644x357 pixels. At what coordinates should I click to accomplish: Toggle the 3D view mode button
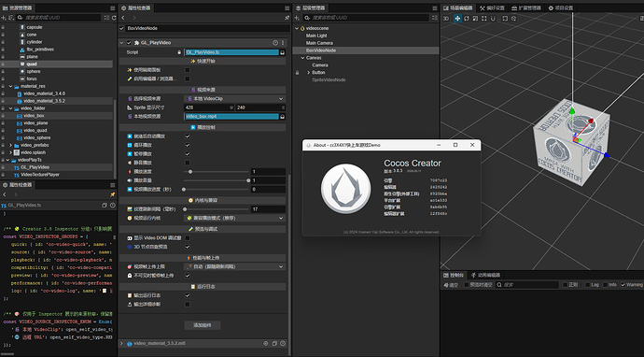point(446,19)
